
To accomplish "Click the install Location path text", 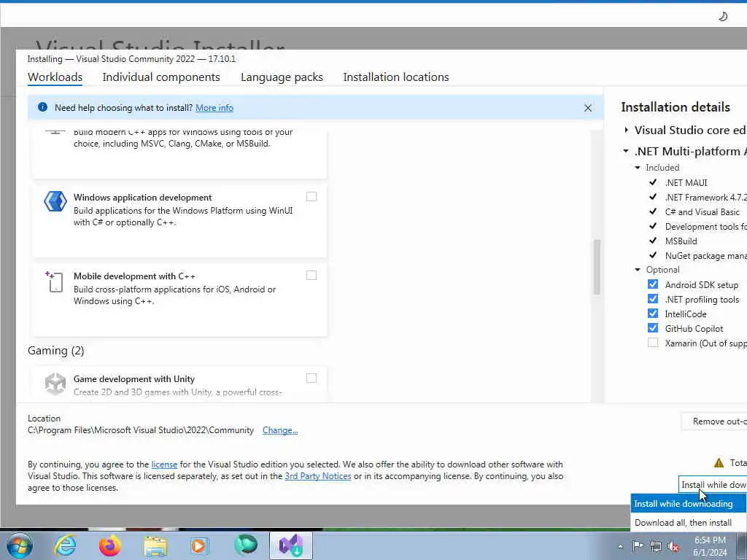I will click(x=141, y=430).
